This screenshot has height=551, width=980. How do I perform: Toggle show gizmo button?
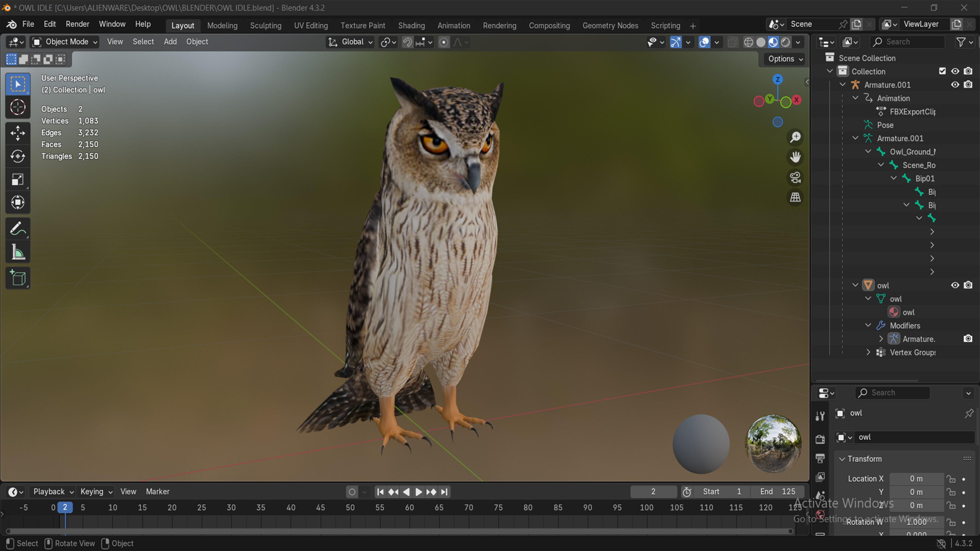pyautogui.click(x=676, y=42)
